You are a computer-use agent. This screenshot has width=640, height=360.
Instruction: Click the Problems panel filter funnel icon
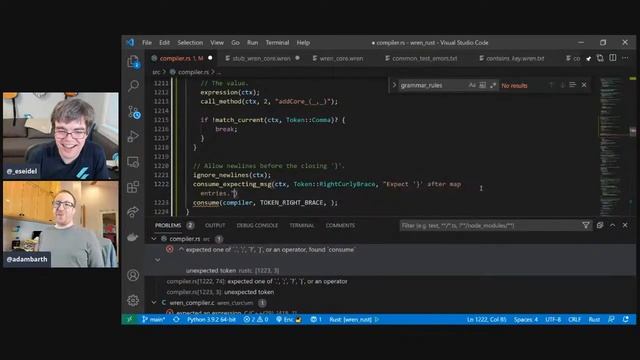(586, 225)
